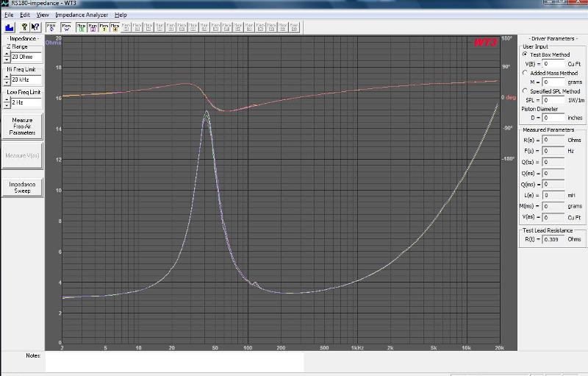Viewport: 588px width, 376px height.
Task: Select the Added Mass Method radio button
Action: (525, 73)
